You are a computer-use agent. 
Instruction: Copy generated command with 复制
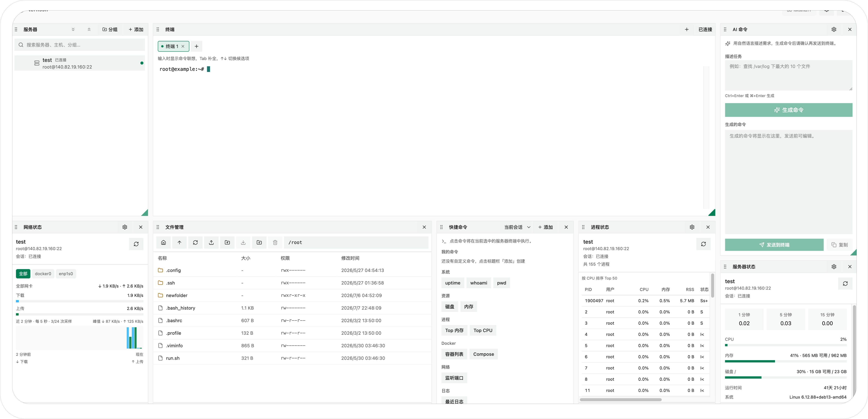pos(839,245)
